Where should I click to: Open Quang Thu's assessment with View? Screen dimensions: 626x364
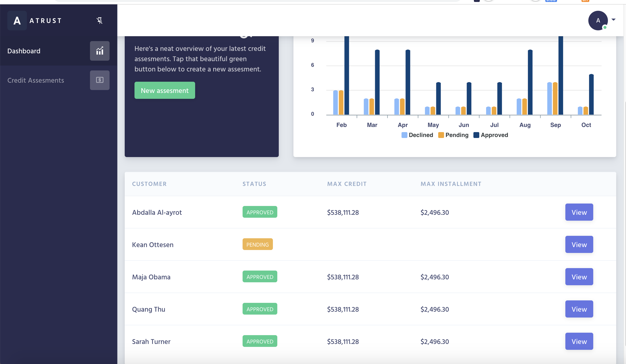(x=579, y=309)
